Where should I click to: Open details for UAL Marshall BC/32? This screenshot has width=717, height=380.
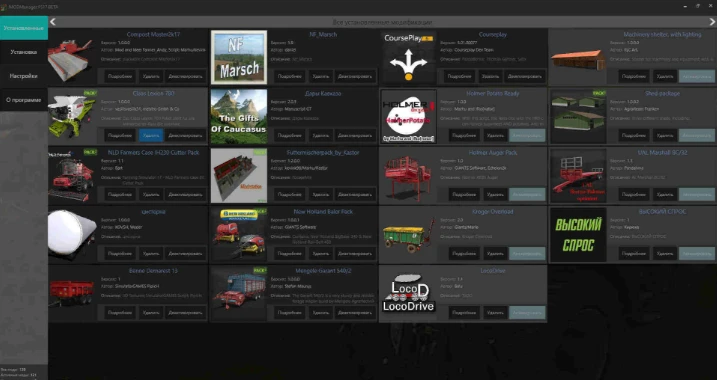634,194
